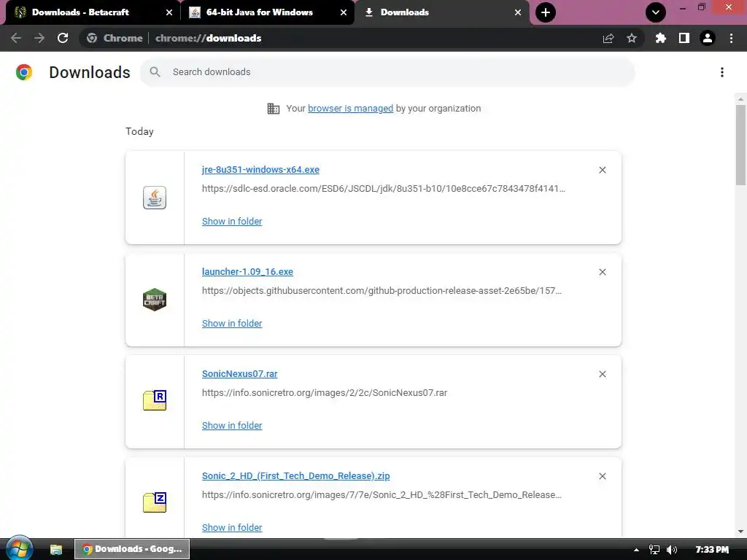
Task: Open the network status tray icon
Action: click(654, 550)
